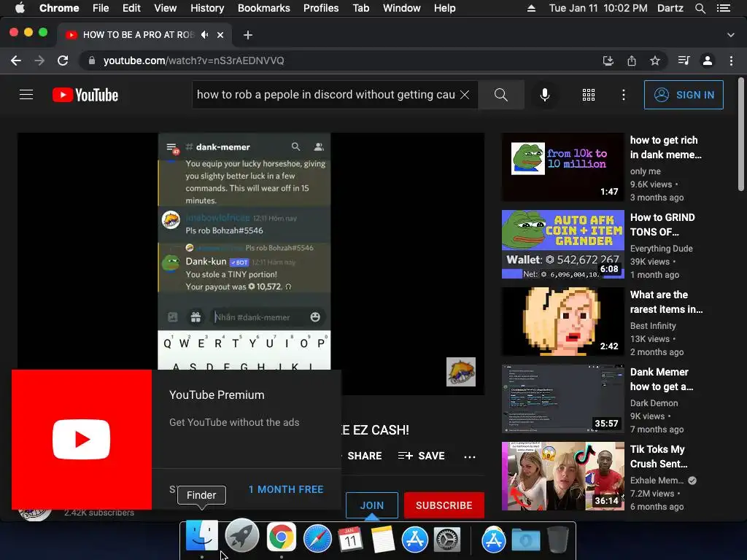
Task: Open more actions ellipsis under video
Action: 470,456
